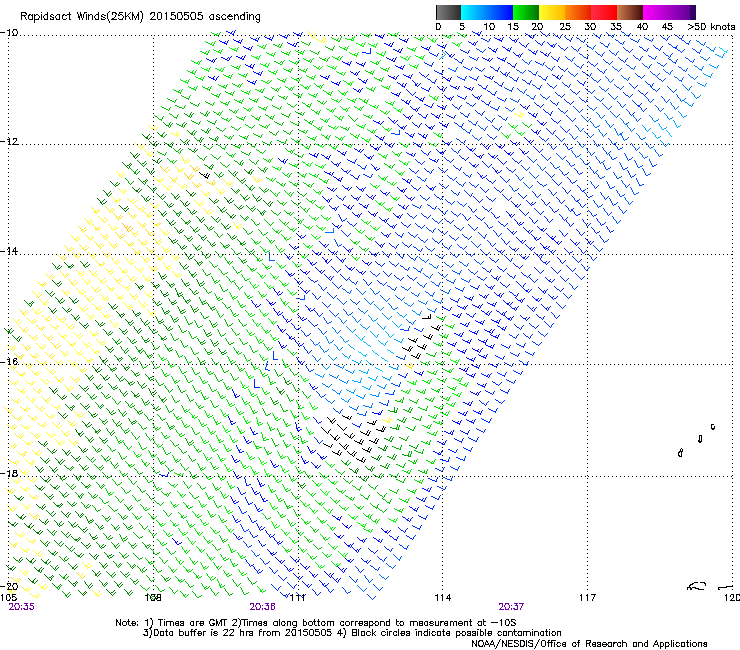
Task: Click the 117 longitude axis label
Action: pos(588,598)
